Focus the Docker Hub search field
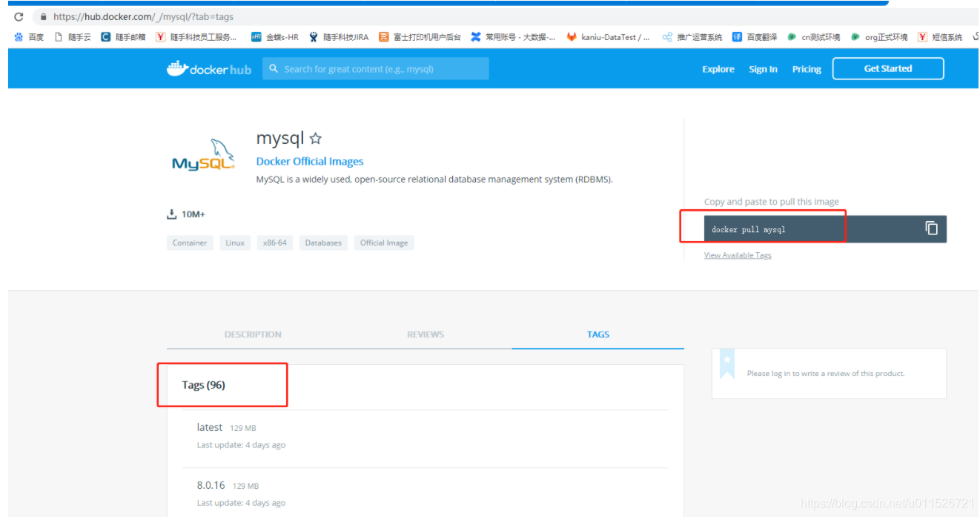This screenshot has width=980, height=517. click(376, 69)
